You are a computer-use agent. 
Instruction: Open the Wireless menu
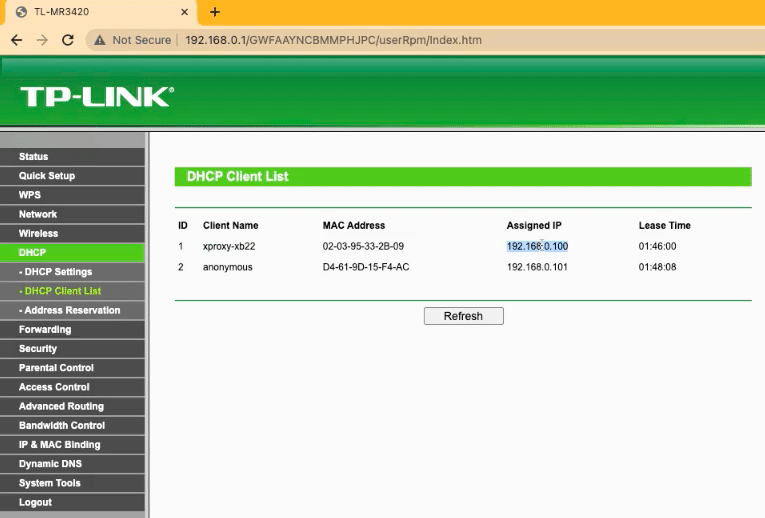coord(72,233)
